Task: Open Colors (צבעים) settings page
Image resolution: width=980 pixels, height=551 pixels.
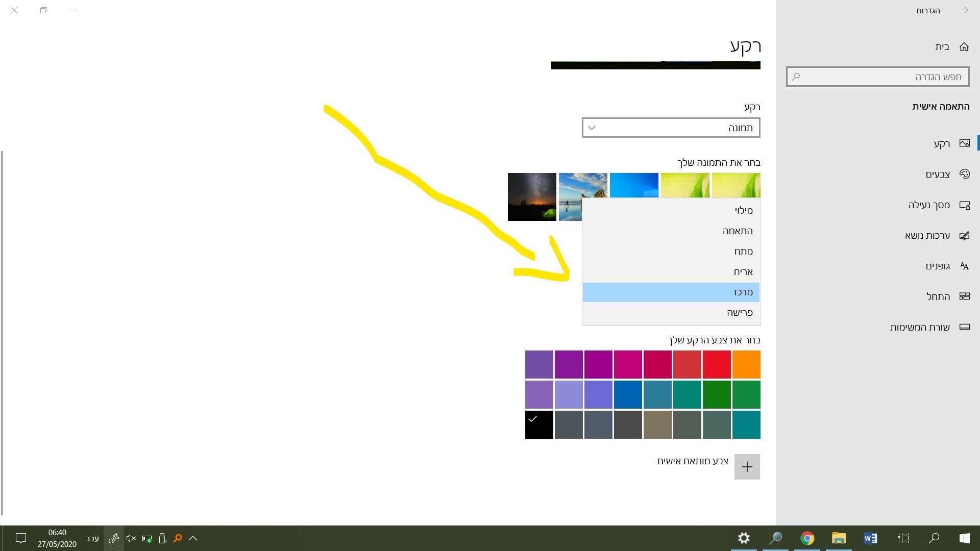Action: [938, 174]
